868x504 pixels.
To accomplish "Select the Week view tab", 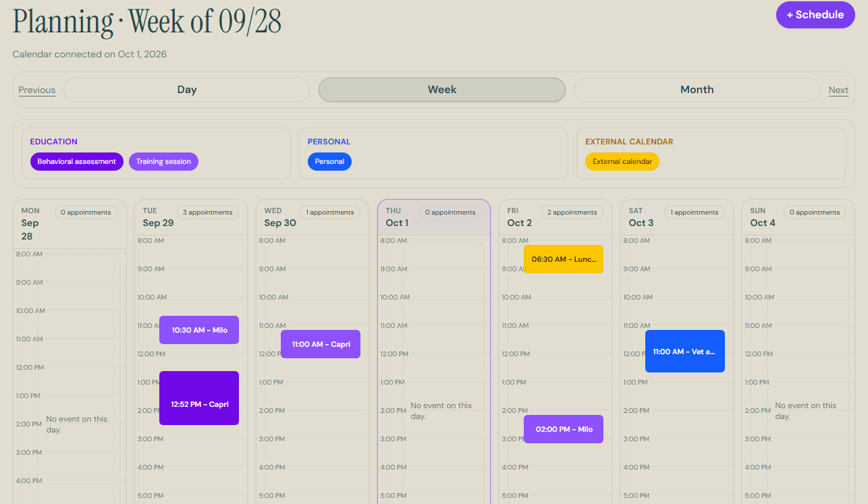I will point(442,90).
